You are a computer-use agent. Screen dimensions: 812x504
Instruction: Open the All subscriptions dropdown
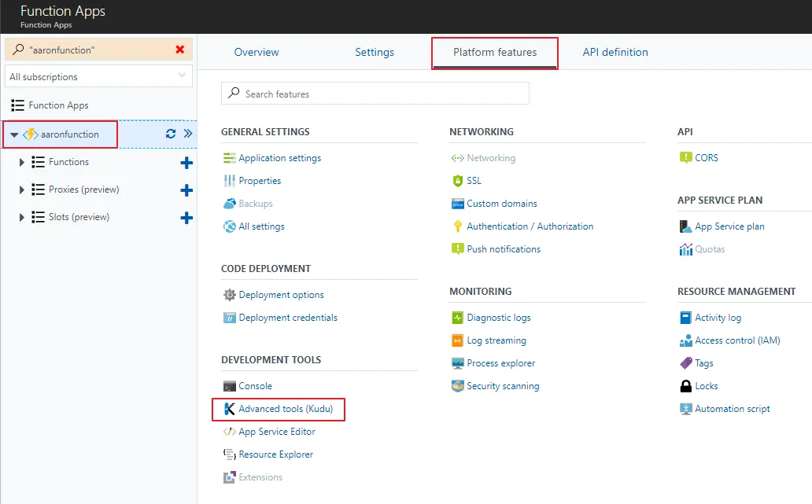click(x=98, y=76)
